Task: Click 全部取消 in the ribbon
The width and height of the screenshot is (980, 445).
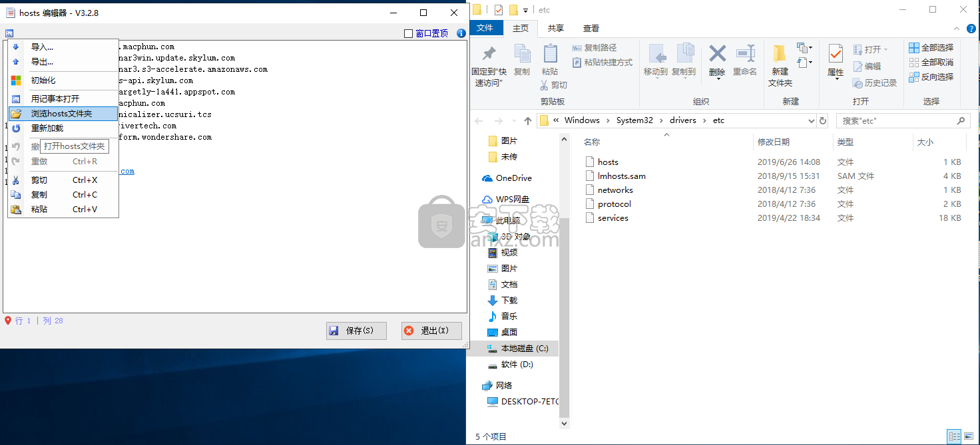Action: click(x=931, y=63)
